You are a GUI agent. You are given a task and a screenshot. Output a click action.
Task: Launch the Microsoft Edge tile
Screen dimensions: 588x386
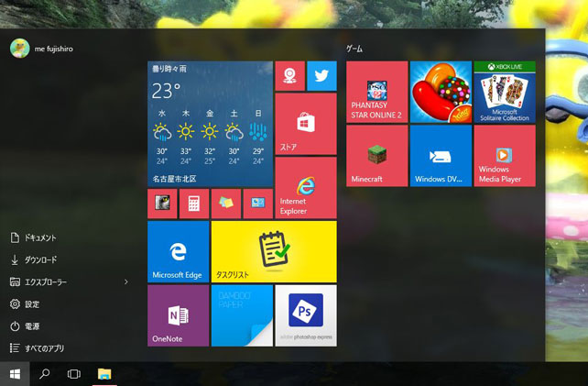[x=178, y=250]
